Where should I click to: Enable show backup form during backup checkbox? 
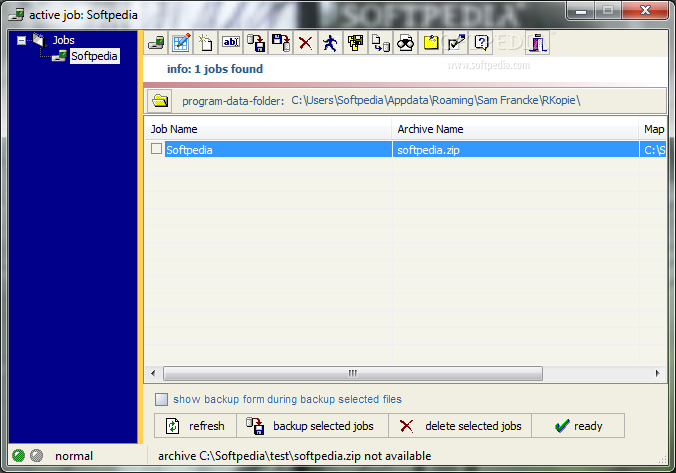pos(162,399)
